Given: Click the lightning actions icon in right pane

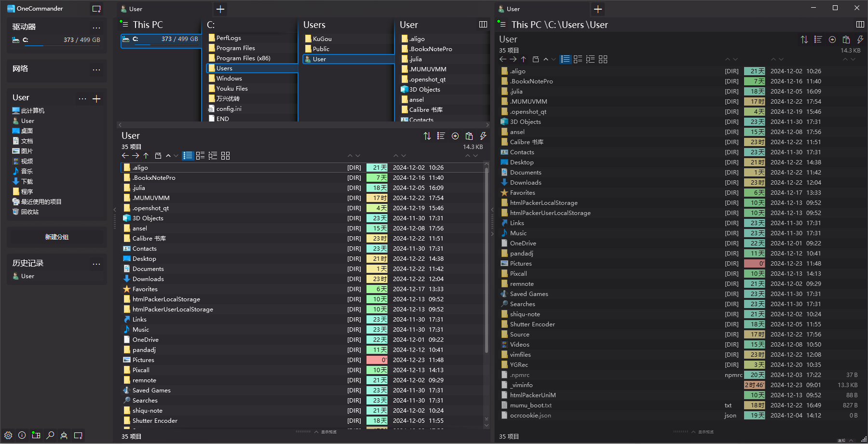Looking at the screenshot, I should pyautogui.click(x=860, y=40).
